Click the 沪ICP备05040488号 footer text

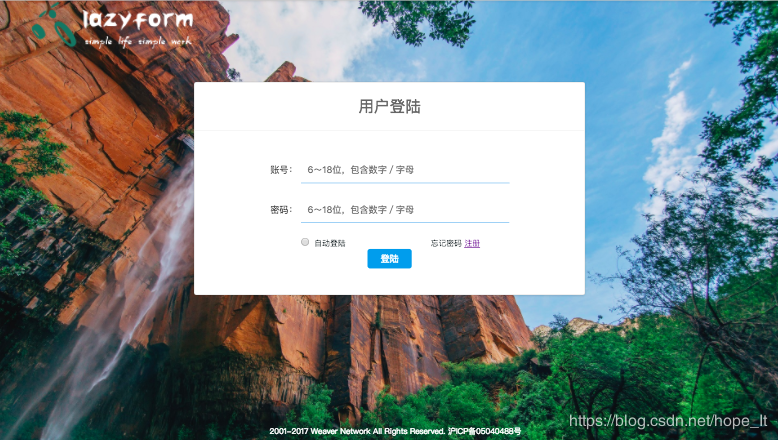(484, 431)
